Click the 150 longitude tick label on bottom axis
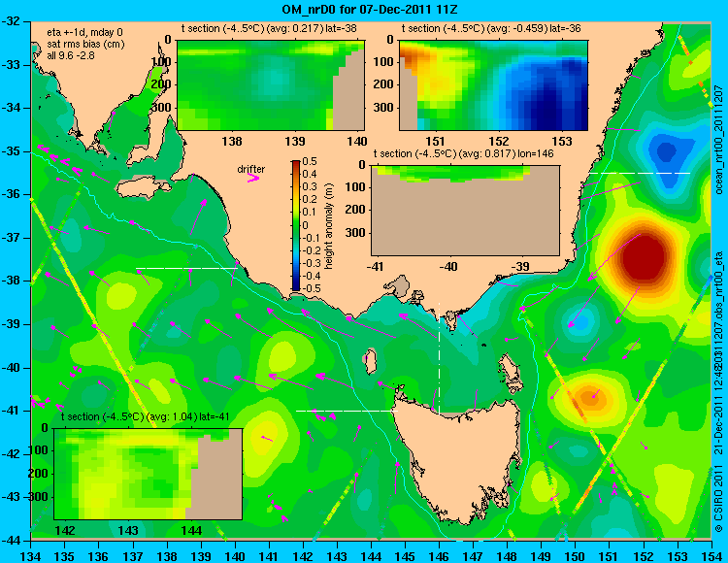 pos(576,556)
